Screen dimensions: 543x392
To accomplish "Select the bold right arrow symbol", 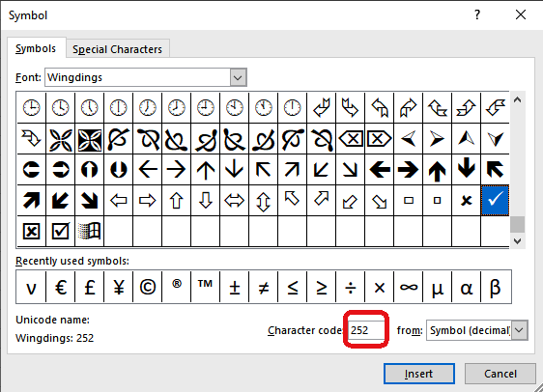I will (409, 170).
